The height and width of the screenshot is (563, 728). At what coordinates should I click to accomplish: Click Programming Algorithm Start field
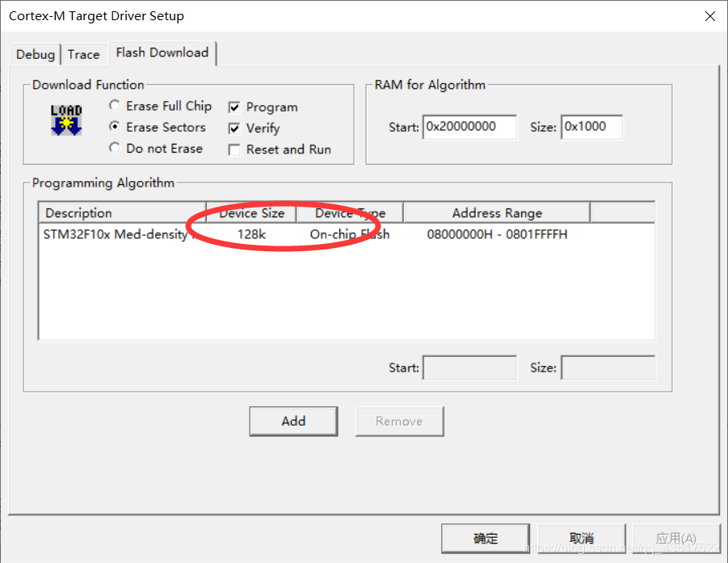tap(469, 368)
